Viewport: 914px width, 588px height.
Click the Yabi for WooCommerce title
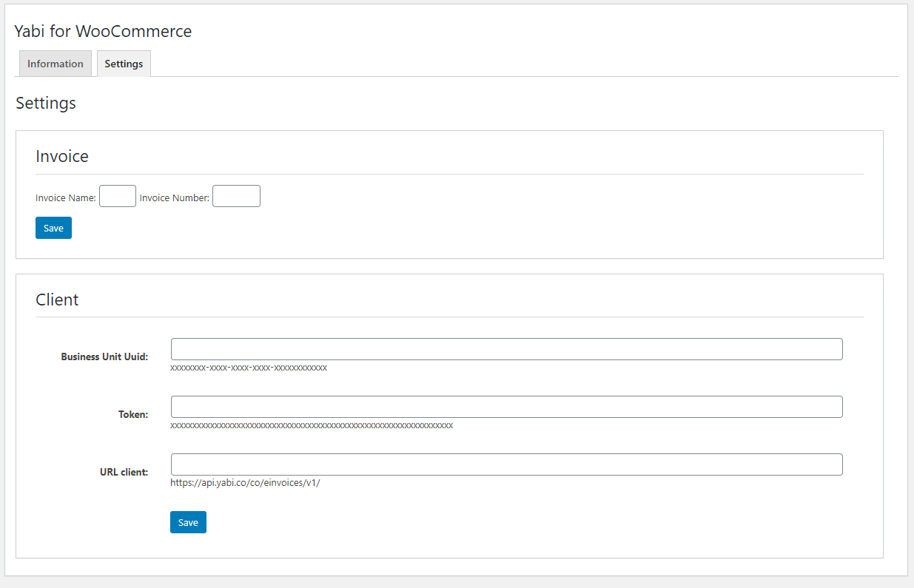(103, 32)
